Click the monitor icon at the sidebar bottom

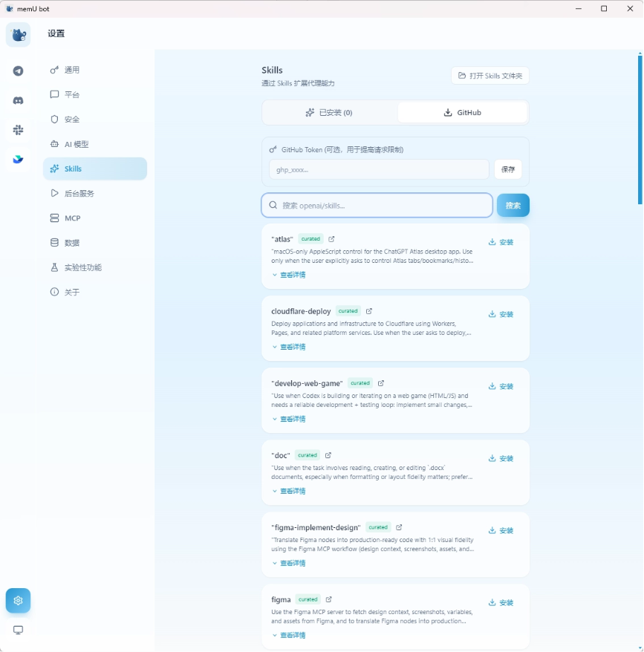(18, 630)
